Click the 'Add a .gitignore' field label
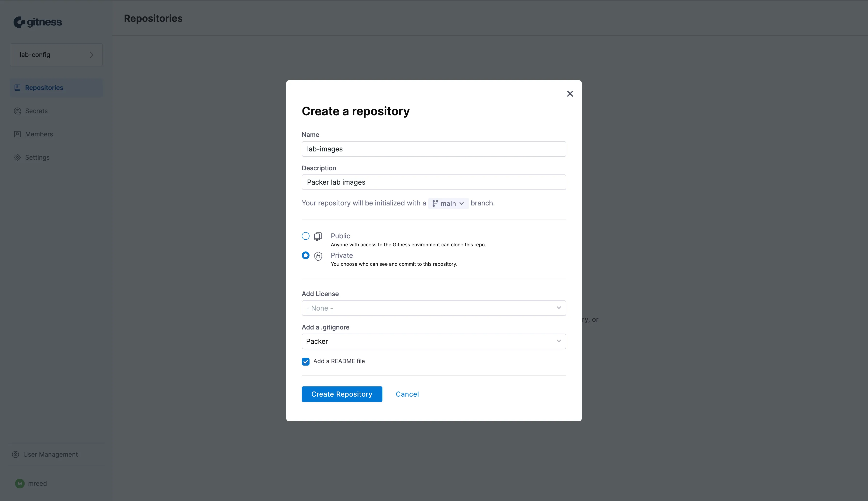 (x=325, y=327)
